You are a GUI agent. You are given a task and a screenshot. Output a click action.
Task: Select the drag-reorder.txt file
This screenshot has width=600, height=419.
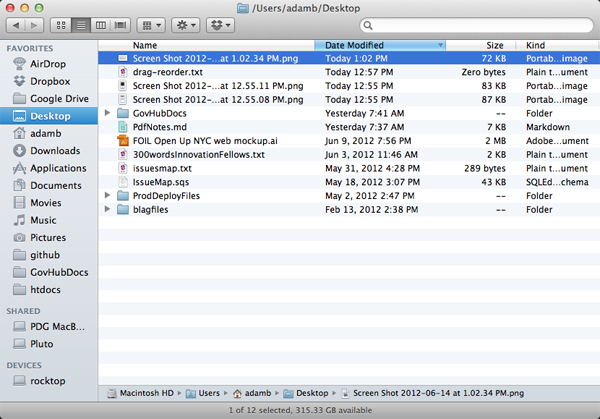point(349,72)
